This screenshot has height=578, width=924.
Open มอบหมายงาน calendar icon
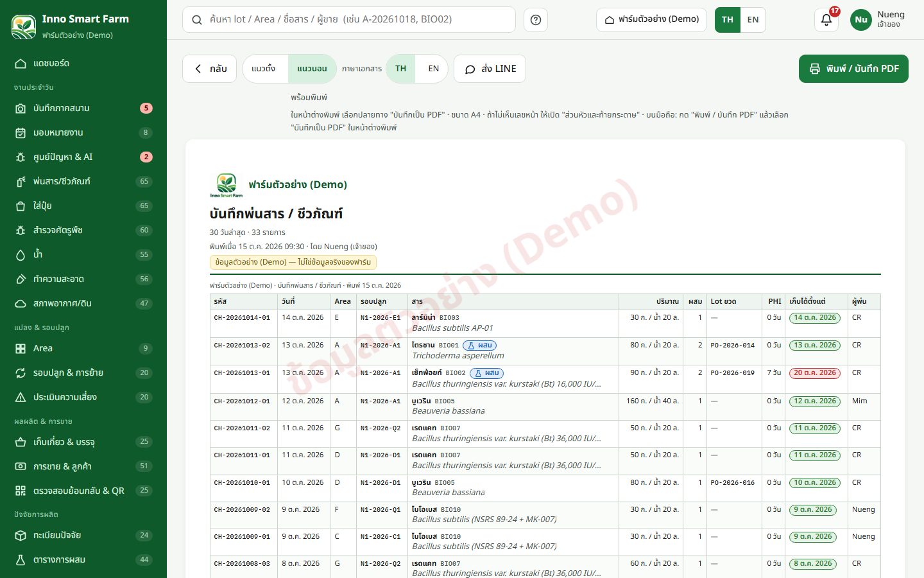[x=21, y=133]
